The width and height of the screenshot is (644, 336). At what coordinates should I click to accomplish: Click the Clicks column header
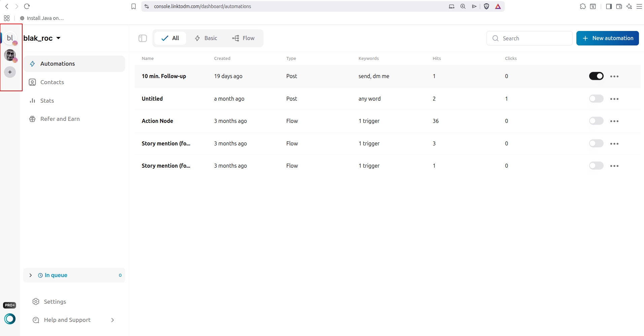tap(511, 58)
